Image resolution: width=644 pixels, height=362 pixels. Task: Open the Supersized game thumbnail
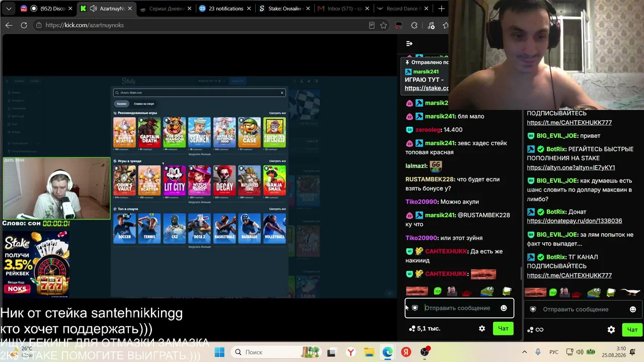coord(275,132)
